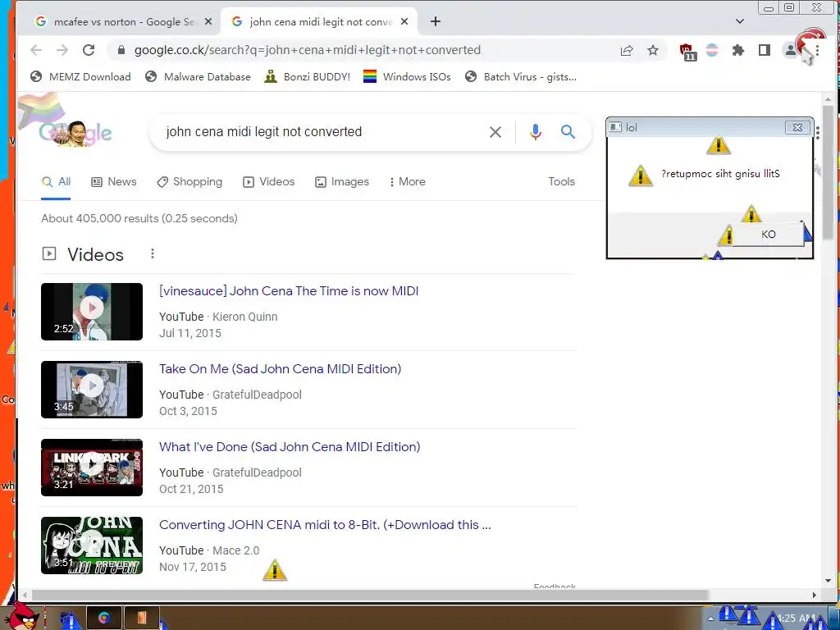Image resolution: width=840 pixels, height=630 pixels.
Task: Open the striped flag extension icon
Action: point(712,50)
